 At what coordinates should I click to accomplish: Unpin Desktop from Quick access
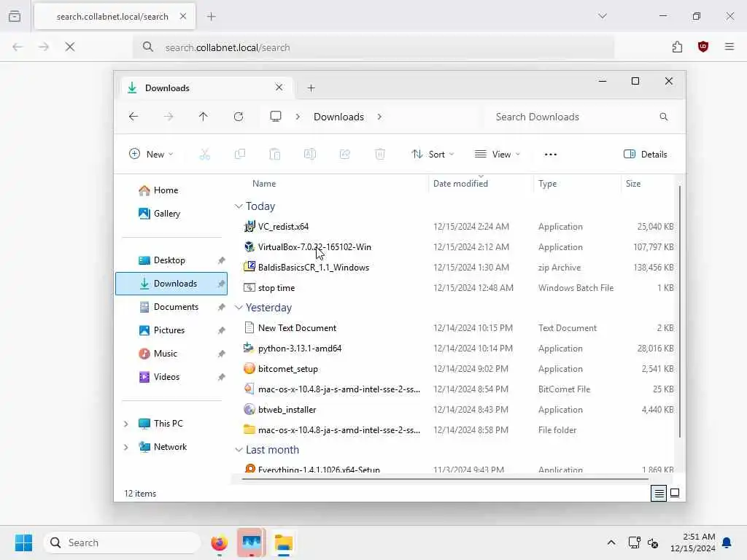(x=222, y=260)
